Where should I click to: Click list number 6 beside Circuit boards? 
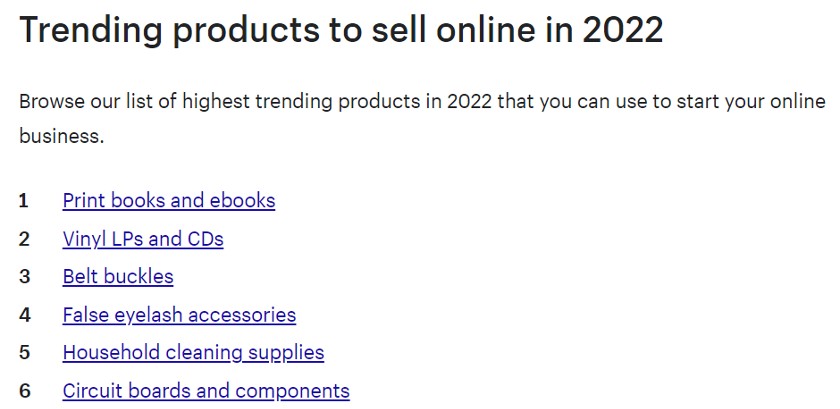pos(25,391)
